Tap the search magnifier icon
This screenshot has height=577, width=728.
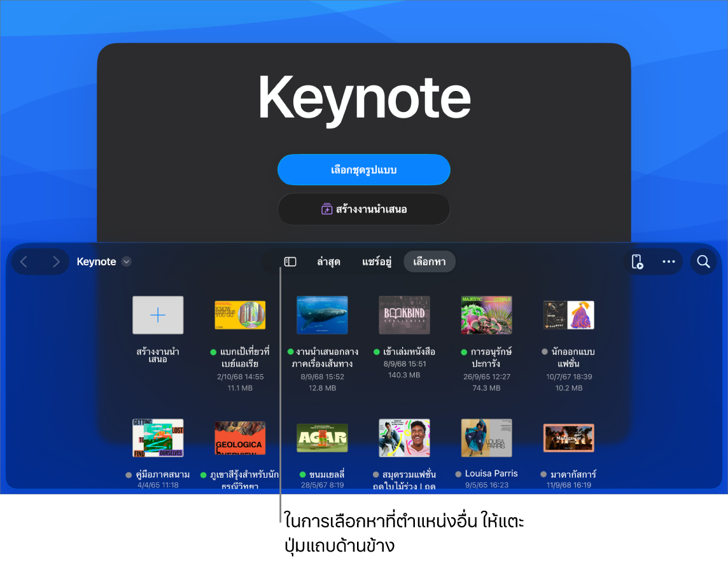tap(703, 262)
